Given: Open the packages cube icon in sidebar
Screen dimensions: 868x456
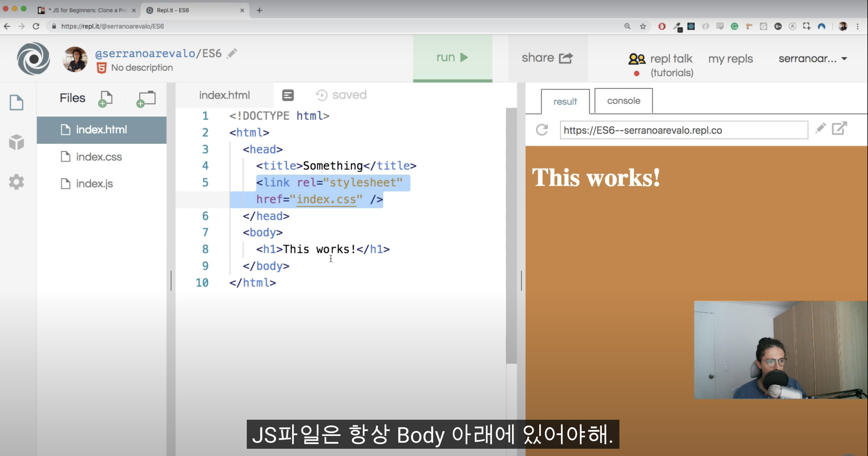Looking at the screenshot, I should click(x=16, y=142).
